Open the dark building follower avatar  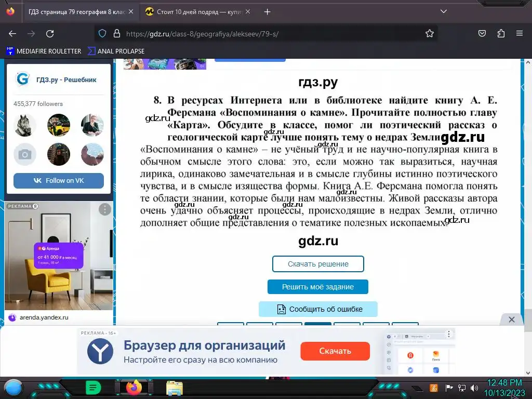point(59,154)
